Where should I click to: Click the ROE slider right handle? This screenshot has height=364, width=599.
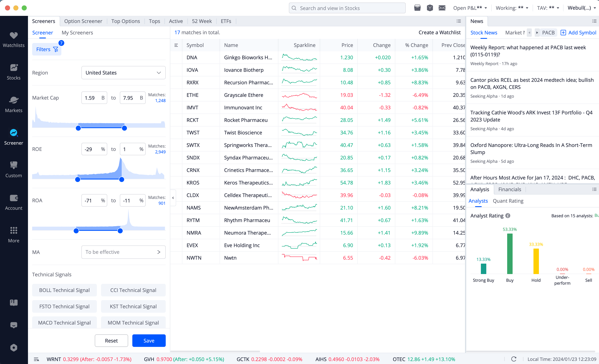pyautogui.click(x=121, y=179)
